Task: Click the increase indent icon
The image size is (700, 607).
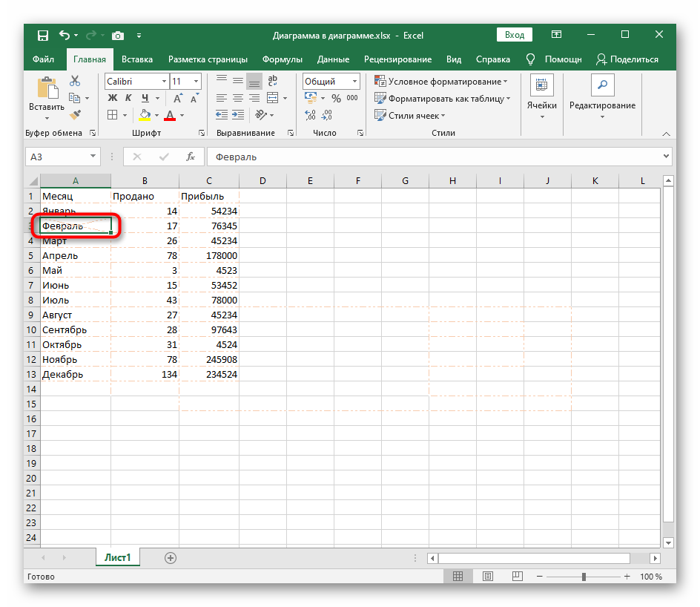Action: (x=238, y=115)
